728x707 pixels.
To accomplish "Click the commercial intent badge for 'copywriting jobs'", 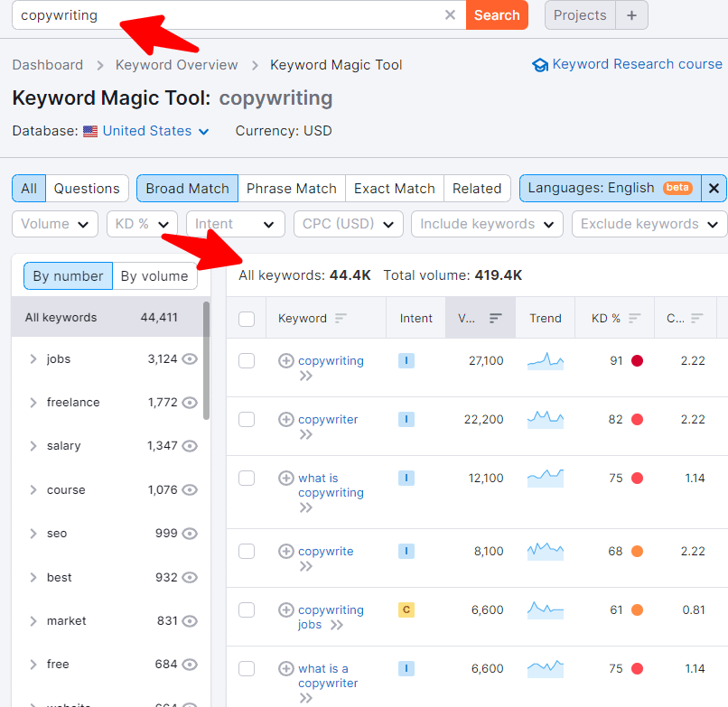I will (406, 609).
